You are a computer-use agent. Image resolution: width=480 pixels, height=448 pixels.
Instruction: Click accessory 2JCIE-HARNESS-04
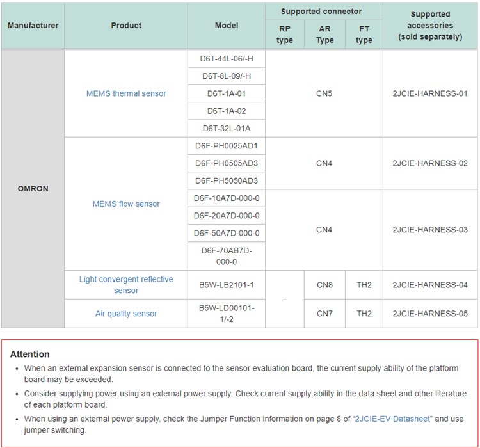(430, 285)
